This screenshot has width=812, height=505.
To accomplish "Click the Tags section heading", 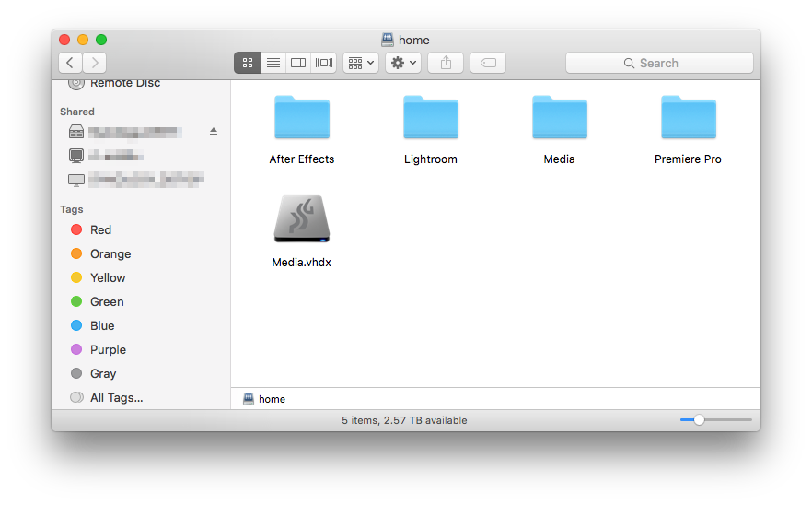I will (72, 209).
